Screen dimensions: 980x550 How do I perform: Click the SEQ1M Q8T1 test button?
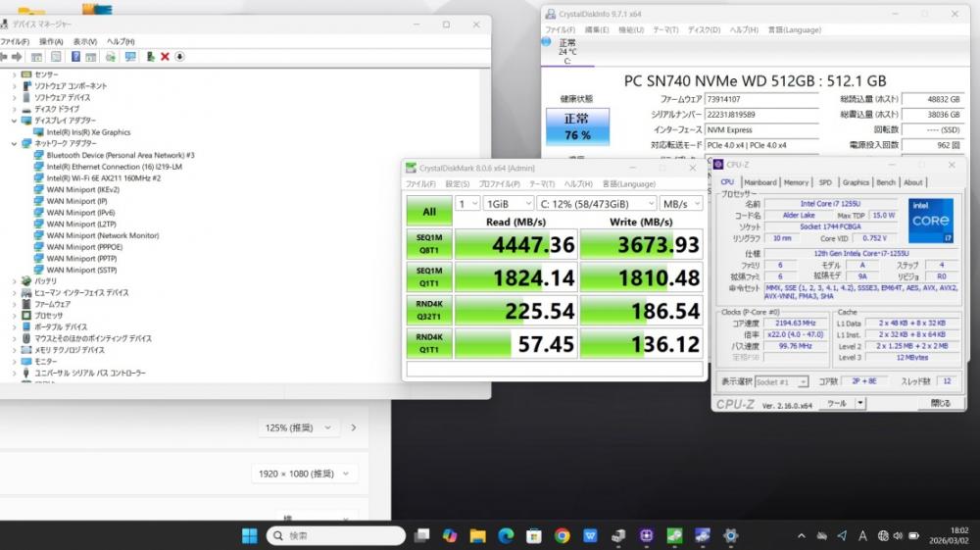pyautogui.click(x=429, y=244)
